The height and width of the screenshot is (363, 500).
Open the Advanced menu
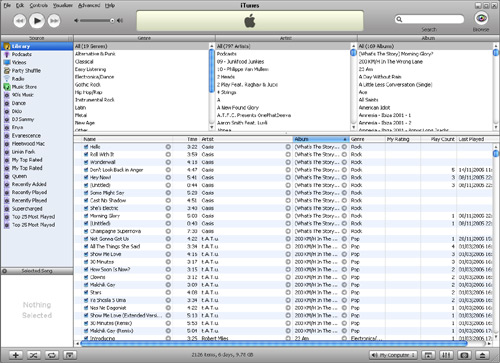[x=89, y=5]
